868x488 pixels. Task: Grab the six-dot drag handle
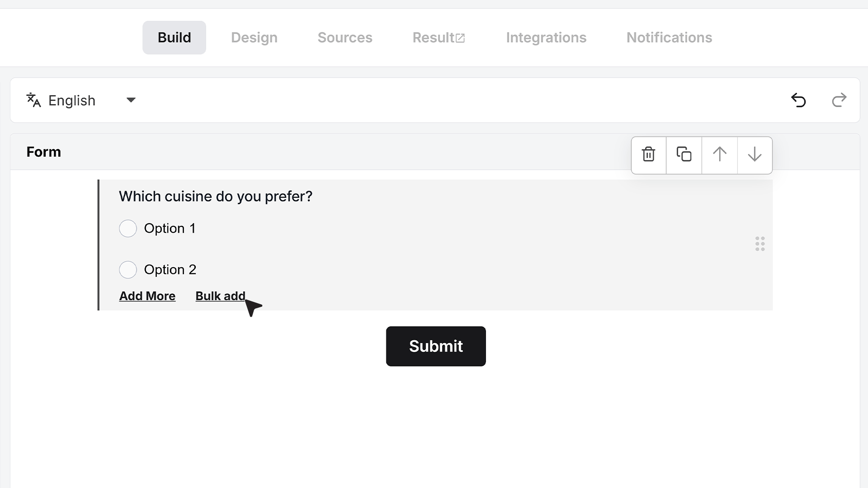760,244
